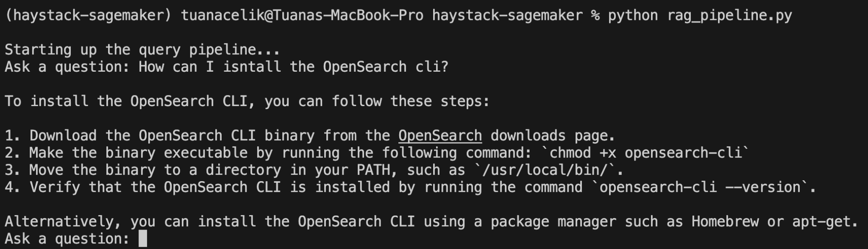This screenshot has width=868, height=249.
Task: Click the first 'Ask a question:' prompt label
Action: [x=67, y=67]
